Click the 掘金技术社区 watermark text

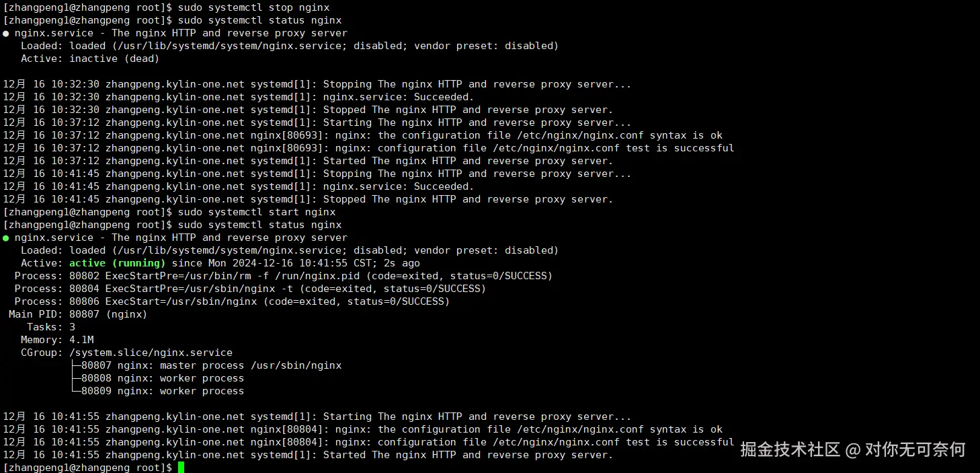point(790,449)
